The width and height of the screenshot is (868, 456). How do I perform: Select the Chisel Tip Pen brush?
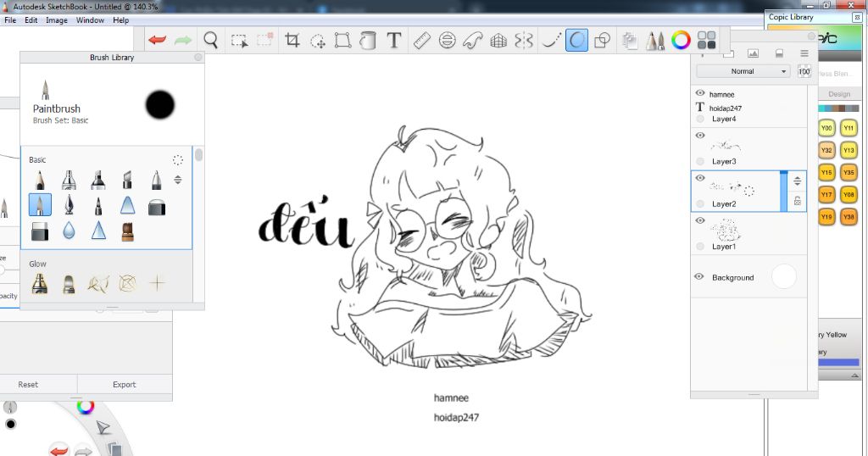(127, 180)
